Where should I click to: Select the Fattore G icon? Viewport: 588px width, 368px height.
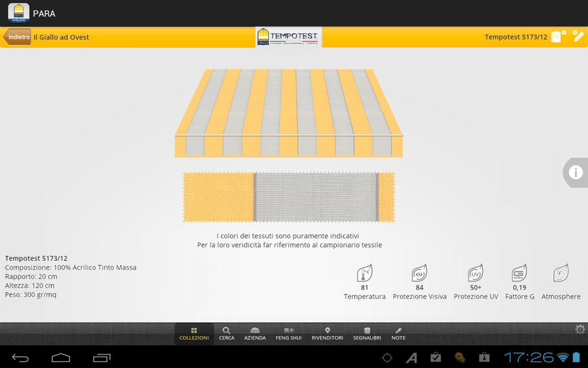[519, 273]
